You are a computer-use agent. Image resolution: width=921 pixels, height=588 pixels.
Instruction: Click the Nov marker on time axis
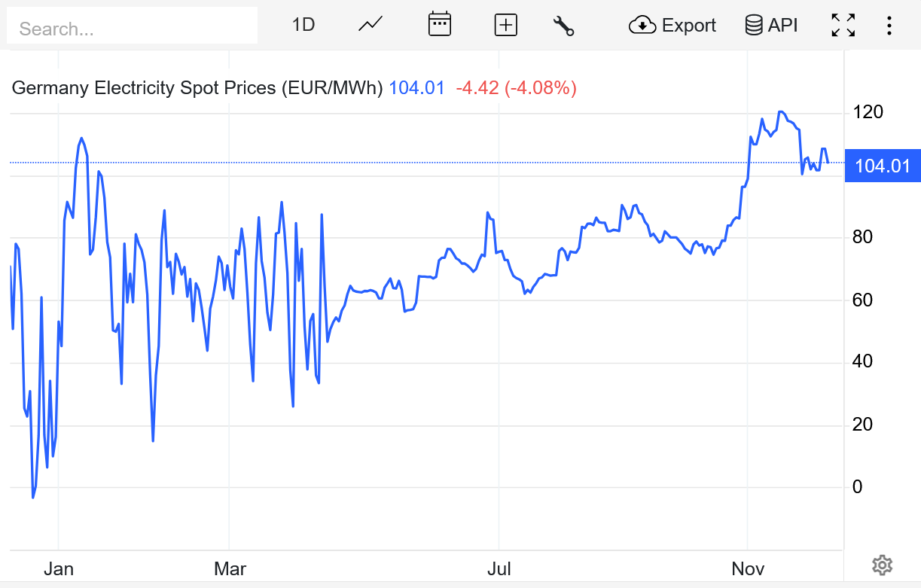pyautogui.click(x=748, y=569)
